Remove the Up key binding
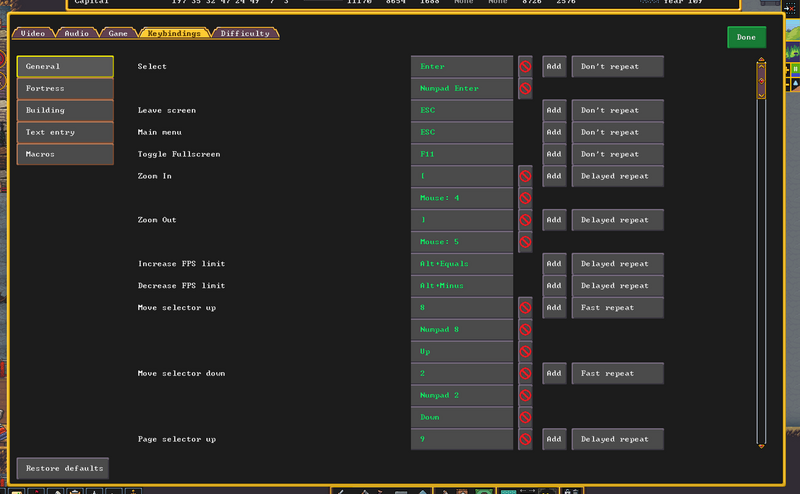Screen dimensions: 800x494 525,352
